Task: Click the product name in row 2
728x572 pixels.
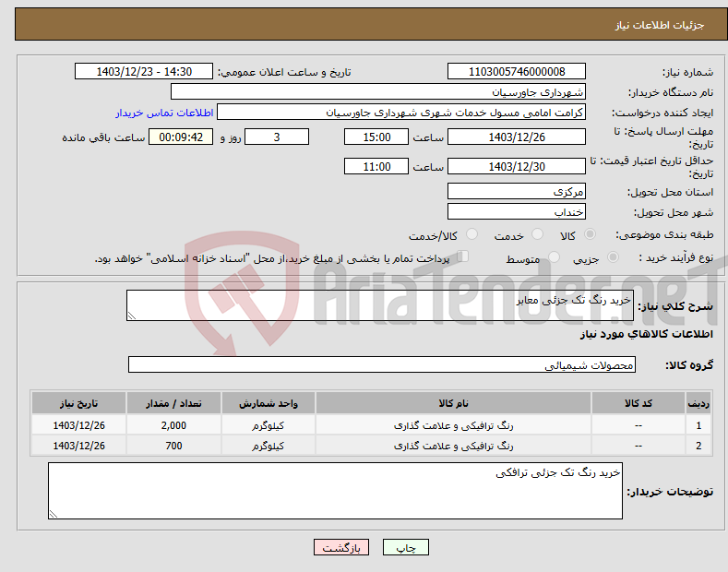Action: (x=453, y=446)
